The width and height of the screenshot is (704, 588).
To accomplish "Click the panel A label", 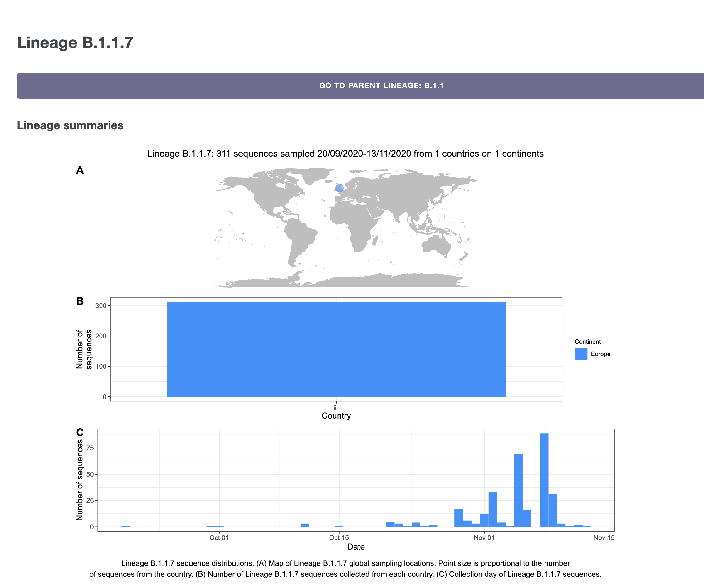I will (80, 170).
